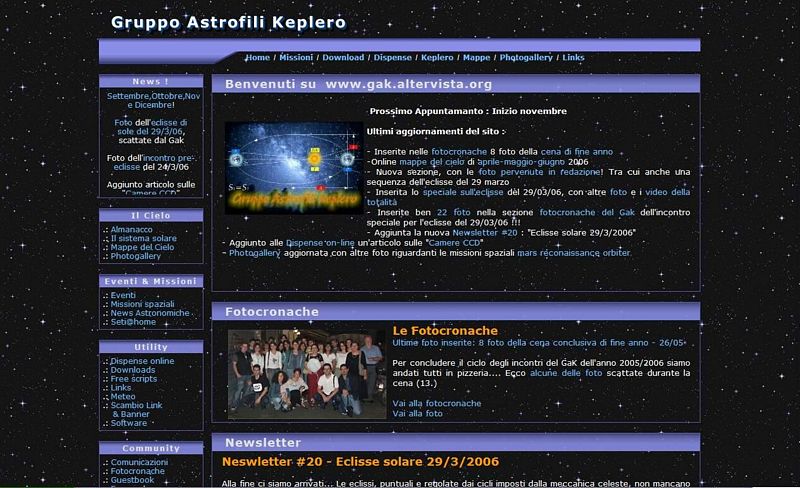The width and height of the screenshot is (800, 488).
Task: Go to Missioni in top navigation
Action: point(296,58)
